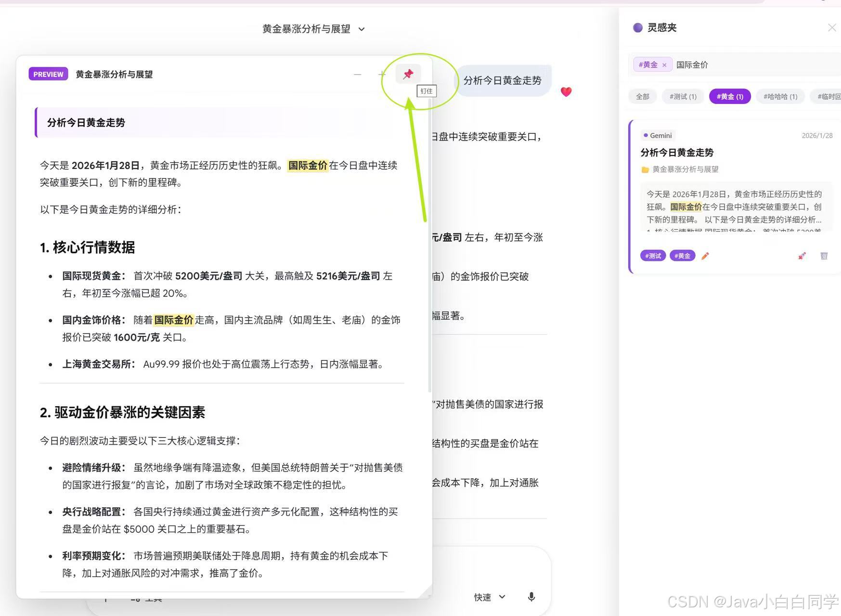Click the minus icon in the preview header
This screenshot has height=616, width=841.
pyautogui.click(x=358, y=75)
